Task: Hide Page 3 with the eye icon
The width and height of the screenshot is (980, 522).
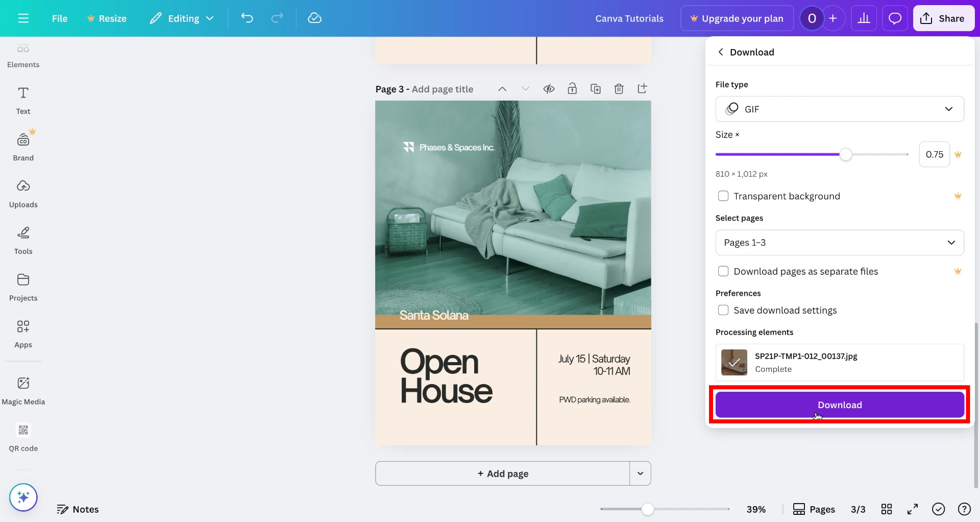Action: point(549,88)
